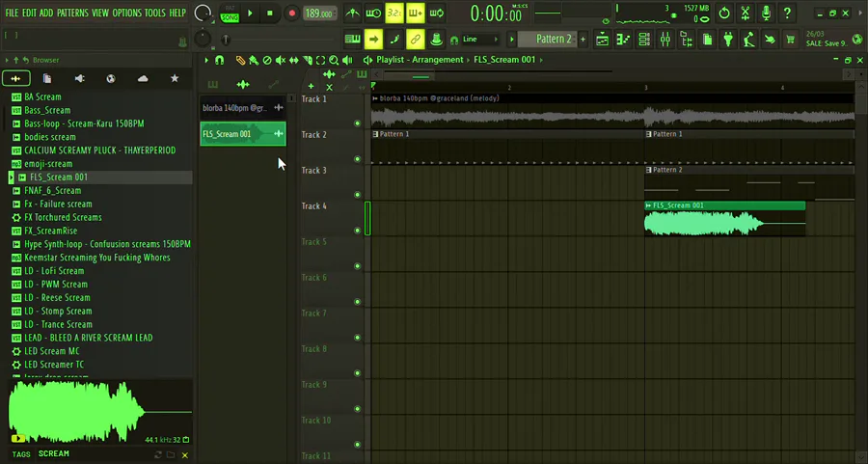Image resolution: width=868 pixels, height=464 pixels.
Task: Mute Track 1 with its green LED
Action: coord(357,123)
